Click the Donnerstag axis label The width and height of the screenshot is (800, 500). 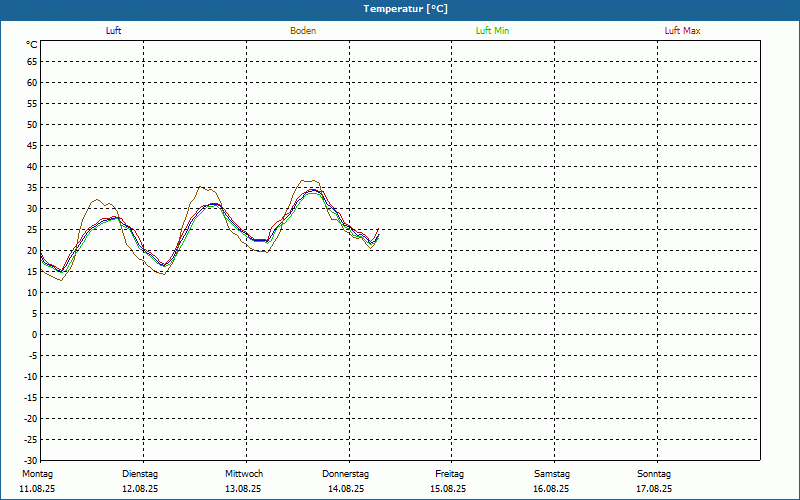(345, 474)
